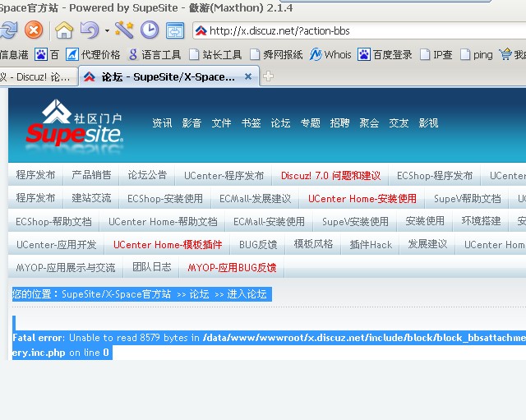Image resolution: width=526 pixels, height=420 pixels.
Task: Open the 插件Hack forum link
Action: pos(371,245)
